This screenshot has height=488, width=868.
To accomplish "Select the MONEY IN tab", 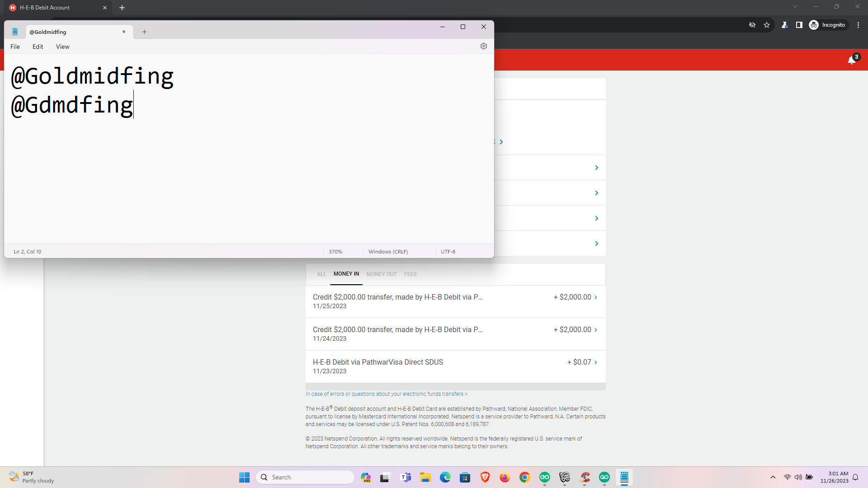I will click(x=346, y=274).
